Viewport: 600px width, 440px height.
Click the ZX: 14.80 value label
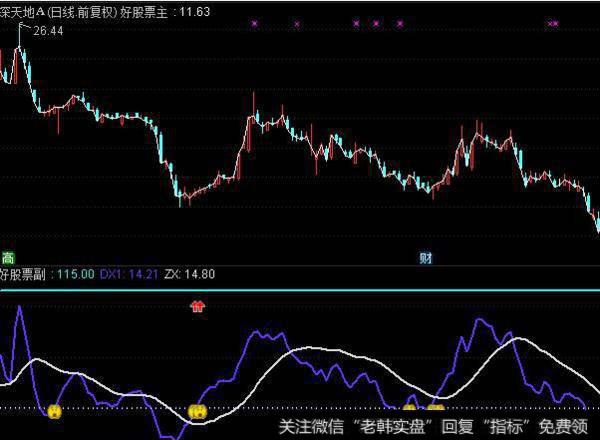click(190, 274)
